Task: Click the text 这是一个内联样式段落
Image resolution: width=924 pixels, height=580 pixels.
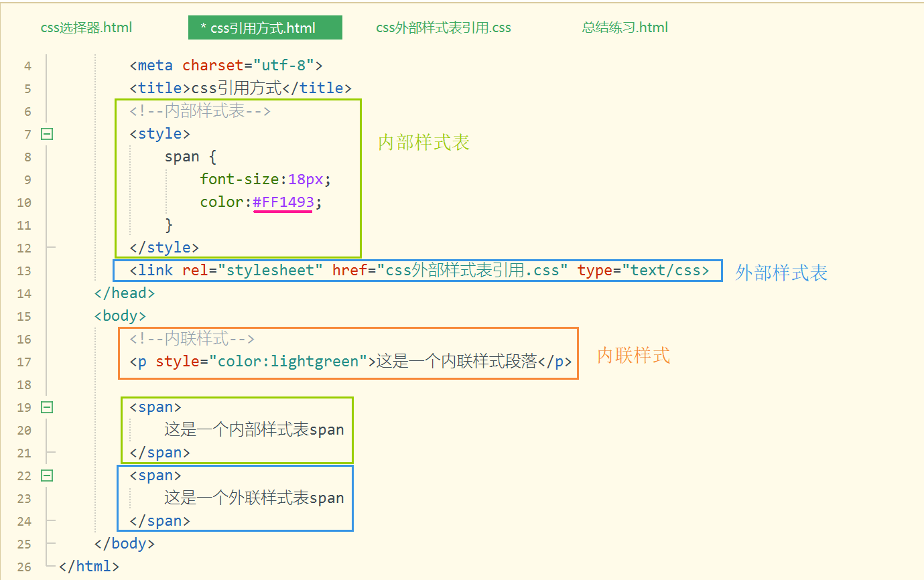Action: pos(457,361)
